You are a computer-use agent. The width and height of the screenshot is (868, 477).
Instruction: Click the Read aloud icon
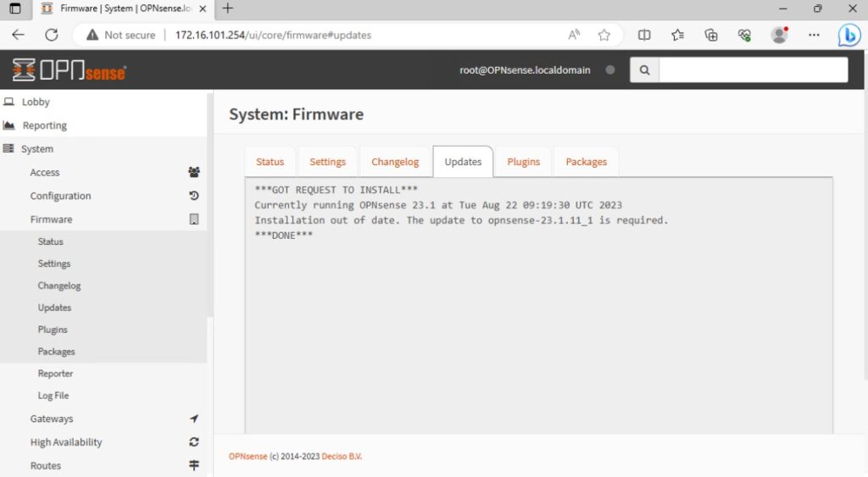pos(574,35)
